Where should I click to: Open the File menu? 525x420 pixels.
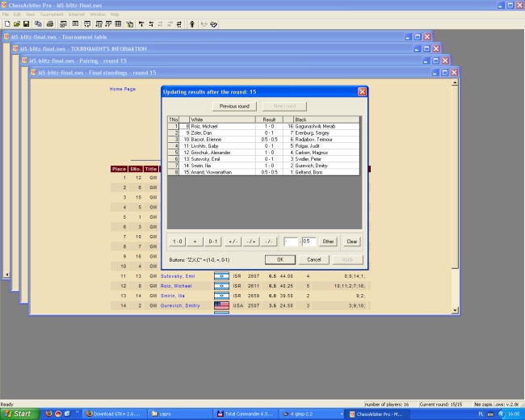pyautogui.click(x=6, y=15)
